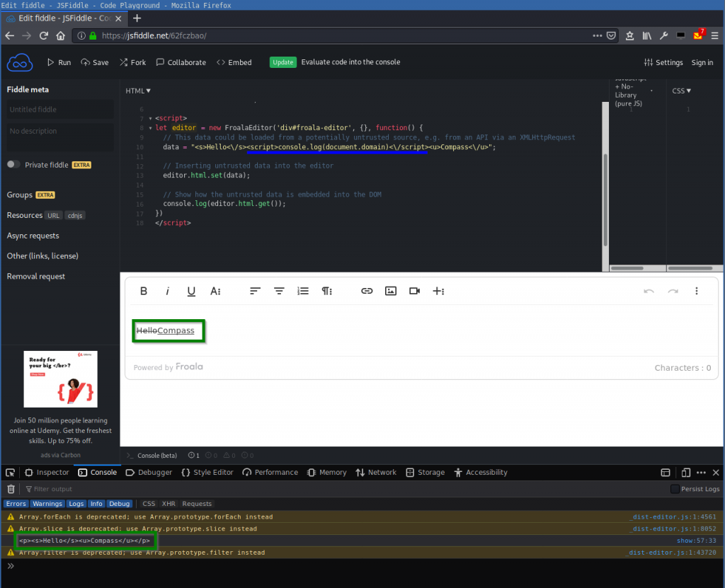Go back using Firefox back arrow
The width and height of the screenshot is (725, 588).
[10, 35]
